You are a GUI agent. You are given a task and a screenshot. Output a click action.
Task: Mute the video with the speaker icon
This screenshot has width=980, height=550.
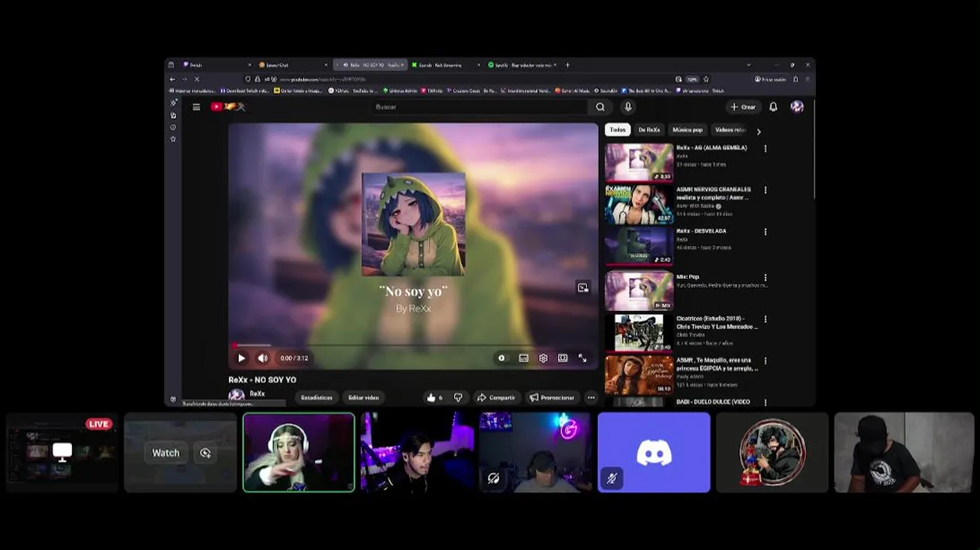263,358
